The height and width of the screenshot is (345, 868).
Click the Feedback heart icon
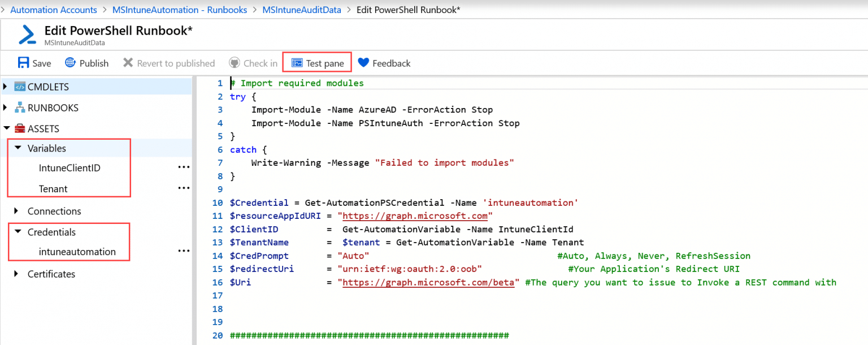[364, 62]
